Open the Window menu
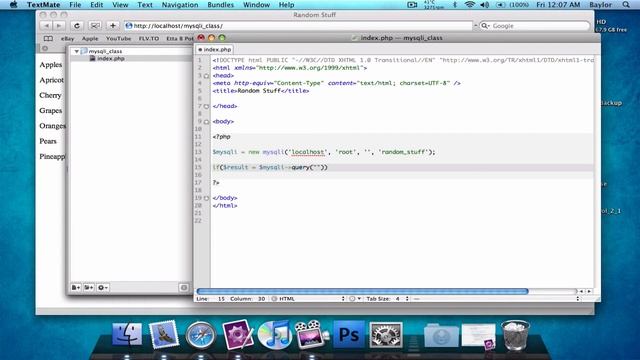 click(x=256, y=5)
